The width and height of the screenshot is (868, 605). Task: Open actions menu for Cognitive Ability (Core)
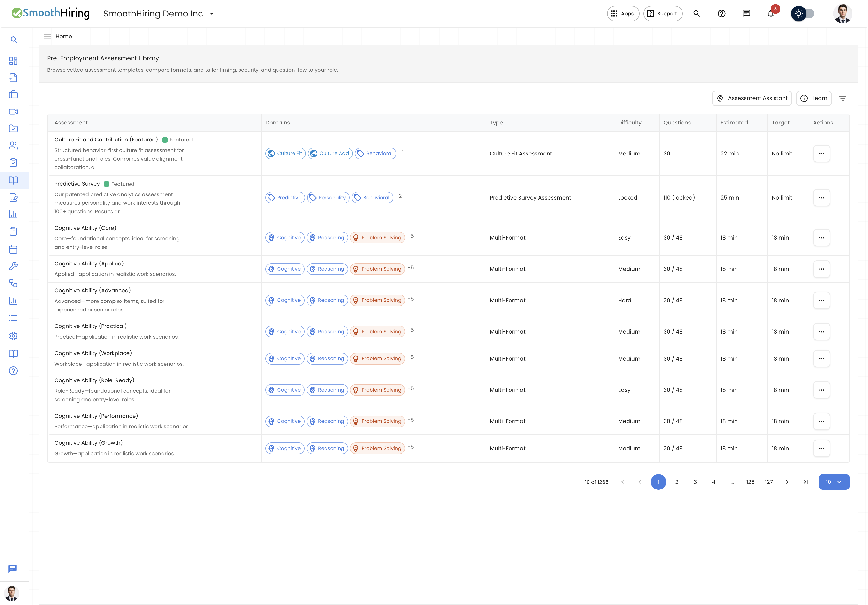(x=821, y=238)
